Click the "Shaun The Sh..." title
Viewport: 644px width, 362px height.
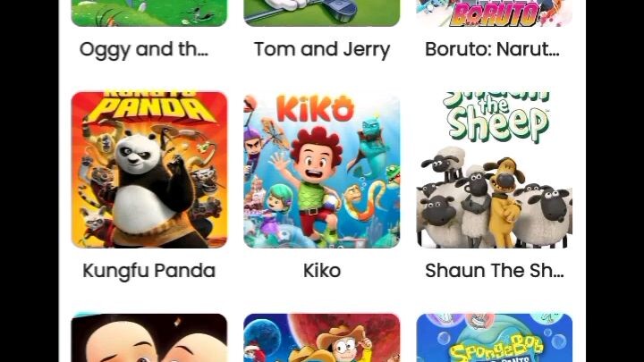494,271
